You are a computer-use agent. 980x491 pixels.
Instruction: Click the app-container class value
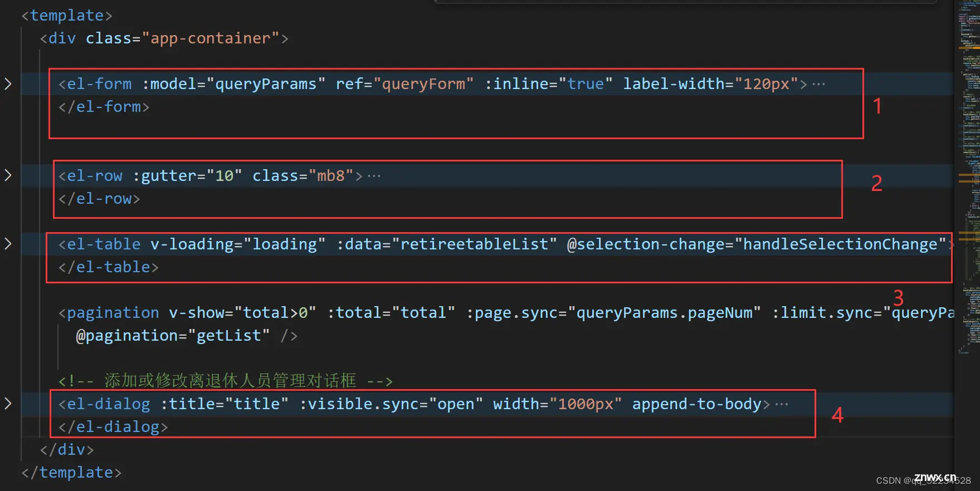tap(210, 38)
